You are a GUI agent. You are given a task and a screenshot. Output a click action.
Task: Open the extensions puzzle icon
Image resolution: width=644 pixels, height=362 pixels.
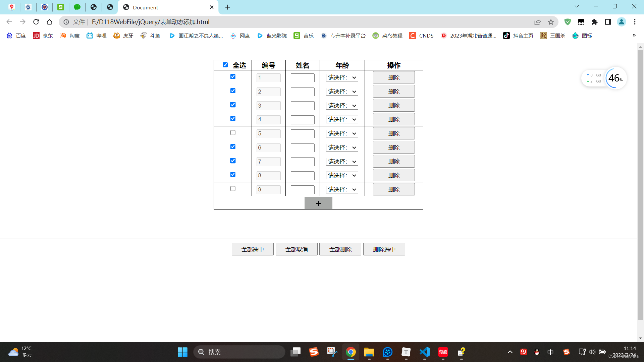pyautogui.click(x=594, y=22)
